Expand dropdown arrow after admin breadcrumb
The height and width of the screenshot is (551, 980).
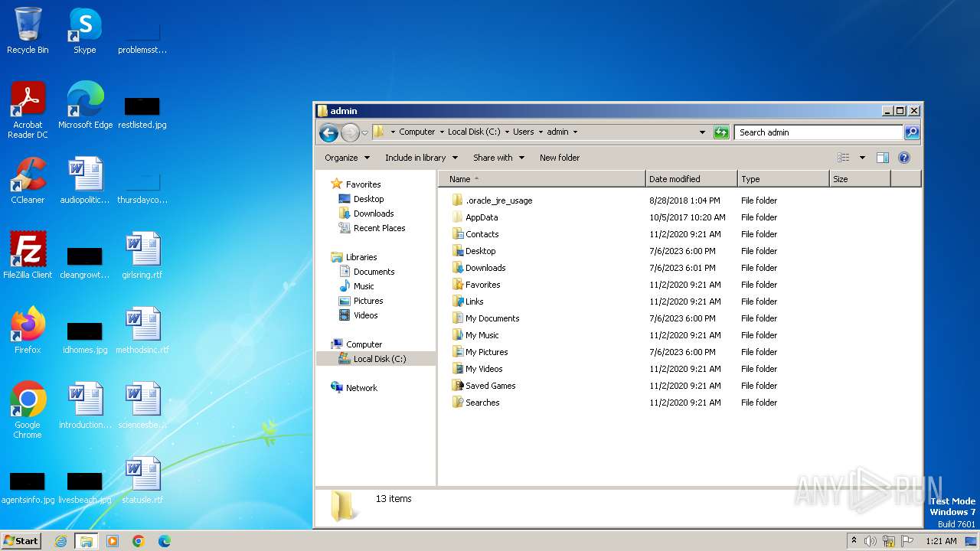[575, 132]
